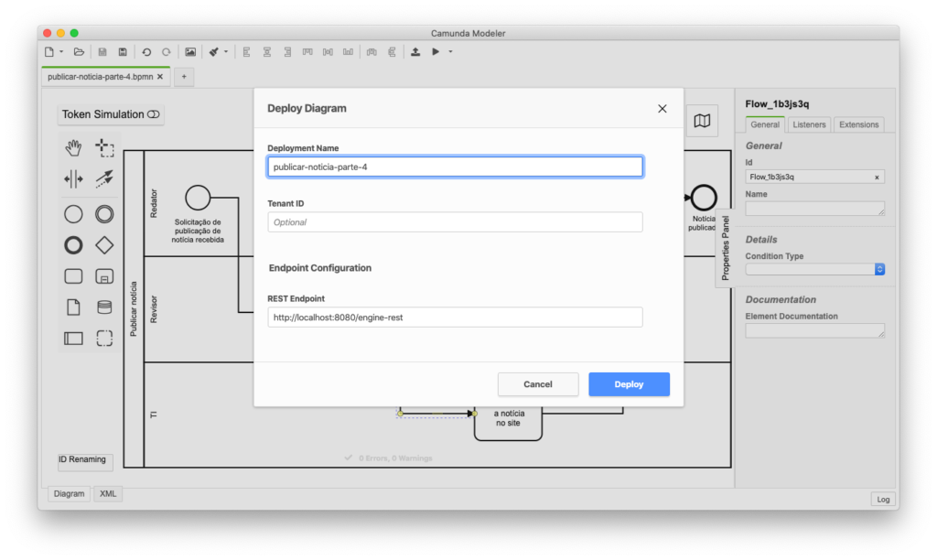The width and height of the screenshot is (937, 560).
Task: Click the Name text area
Action: 814,209
